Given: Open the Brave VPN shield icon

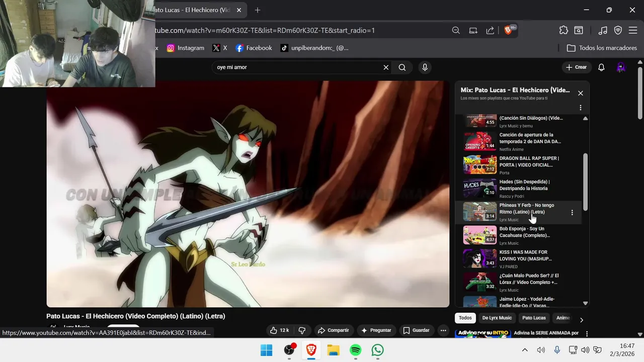Looking at the screenshot, I should pyautogui.click(x=618, y=30).
